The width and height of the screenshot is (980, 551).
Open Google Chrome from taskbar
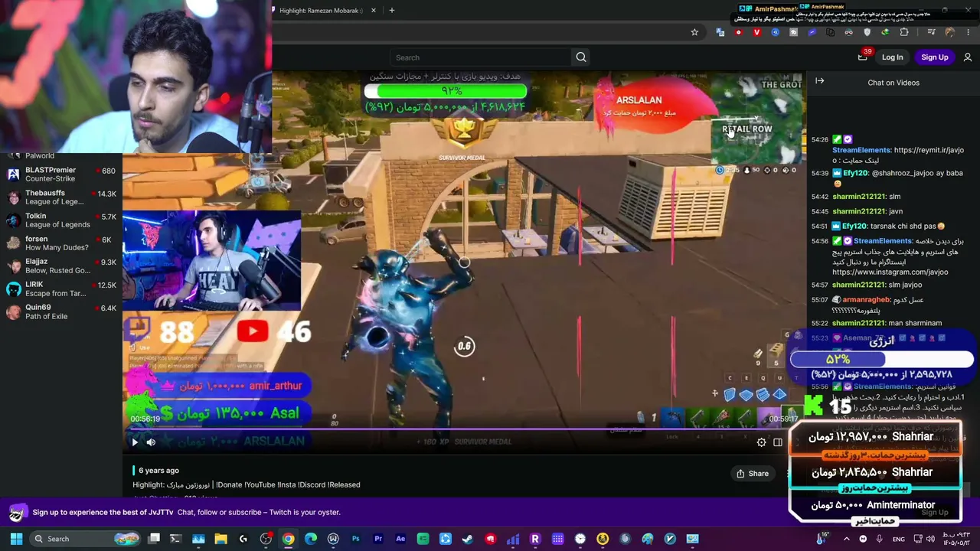tap(288, 539)
